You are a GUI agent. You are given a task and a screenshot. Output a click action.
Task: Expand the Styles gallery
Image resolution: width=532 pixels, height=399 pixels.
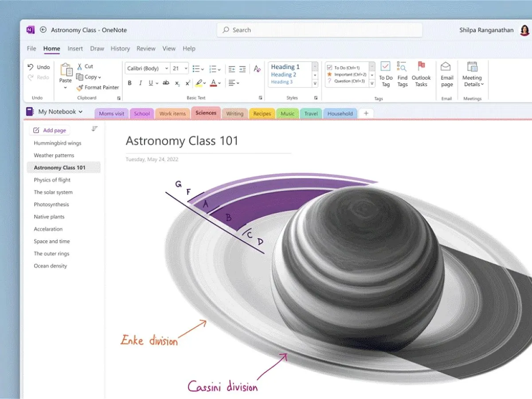315,84
